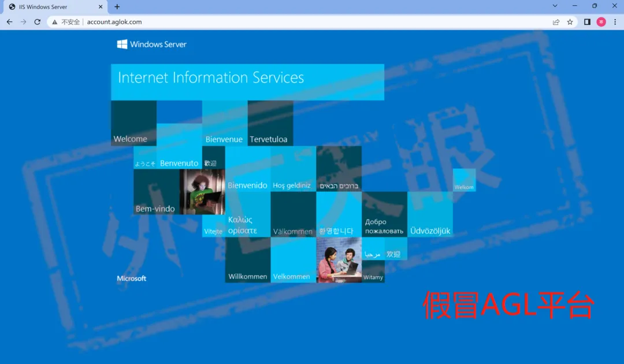This screenshot has height=364, width=624.
Task: Click the Velkommen tile
Action: 294,260
